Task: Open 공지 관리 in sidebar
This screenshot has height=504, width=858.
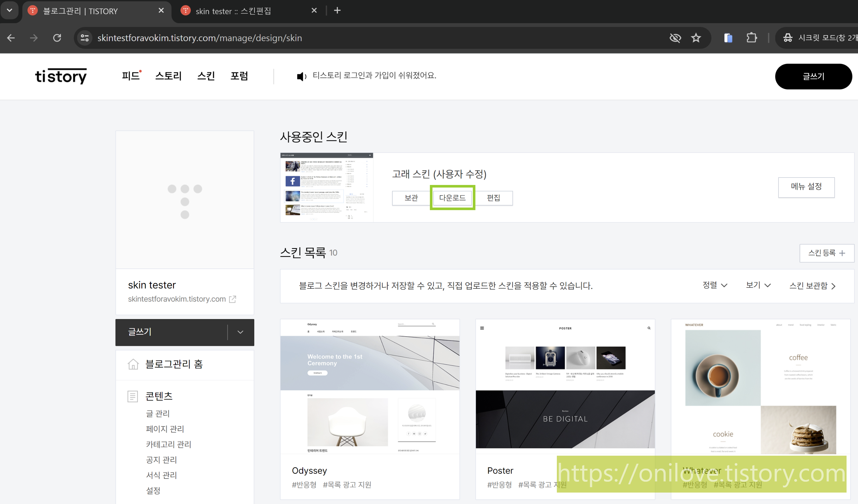Action: (161, 460)
